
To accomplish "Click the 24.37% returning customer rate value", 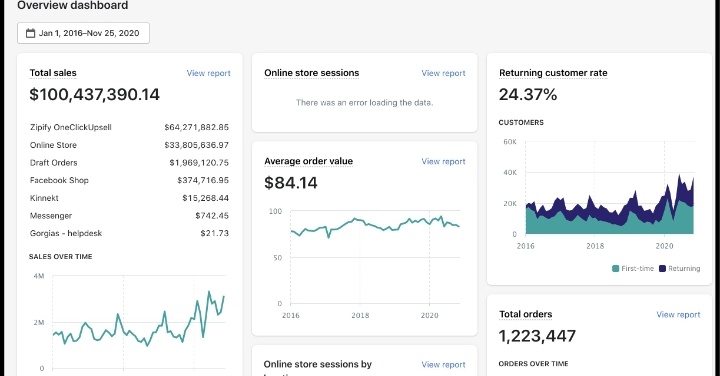I will point(528,95).
